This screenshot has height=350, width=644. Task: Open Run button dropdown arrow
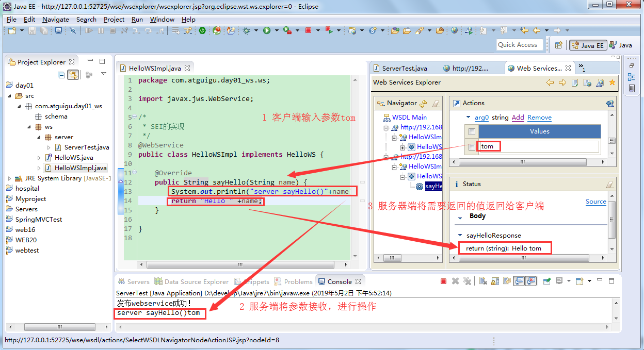[277, 31]
